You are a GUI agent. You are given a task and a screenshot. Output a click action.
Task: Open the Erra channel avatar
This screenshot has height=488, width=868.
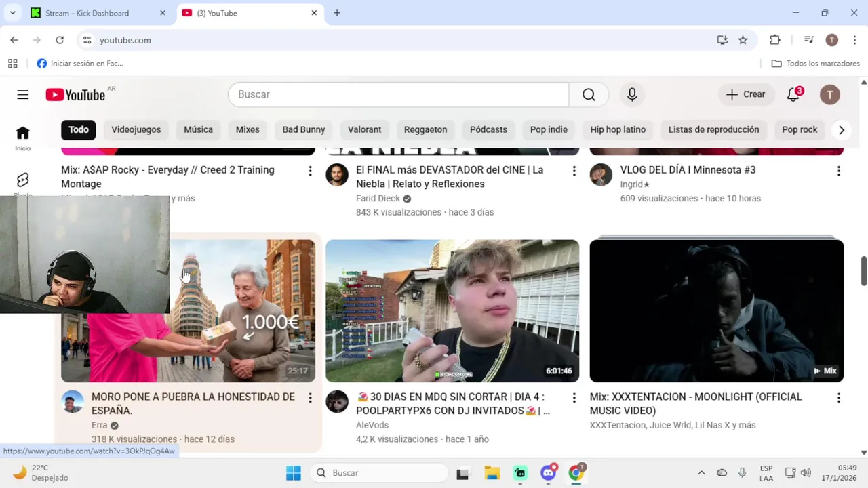tap(73, 401)
